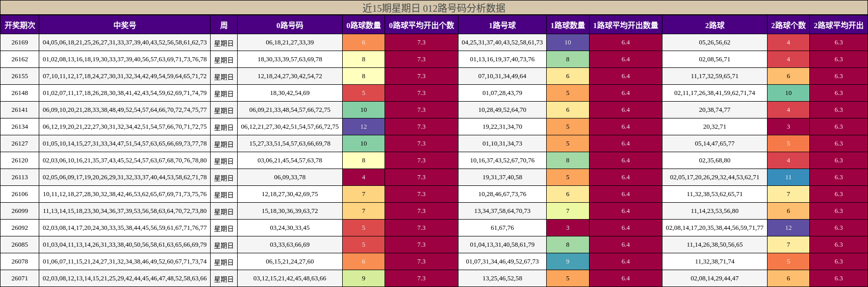The height and width of the screenshot is (287, 868).
Task: Click the 1路球数量 value 7 in row 26099
Action: click(x=568, y=211)
